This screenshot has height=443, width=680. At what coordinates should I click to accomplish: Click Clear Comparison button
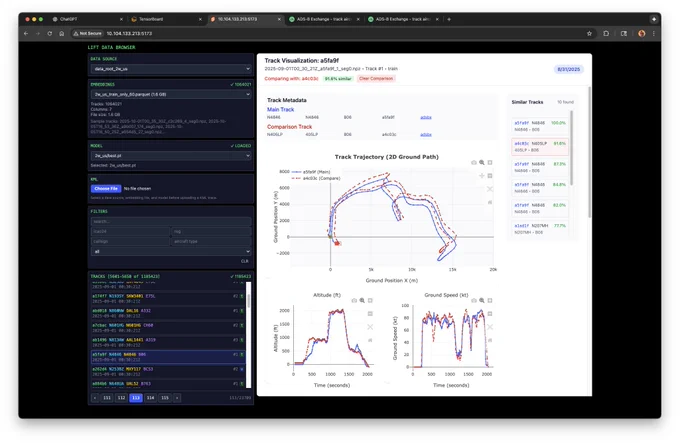pyautogui.click(x=376, y=78)
